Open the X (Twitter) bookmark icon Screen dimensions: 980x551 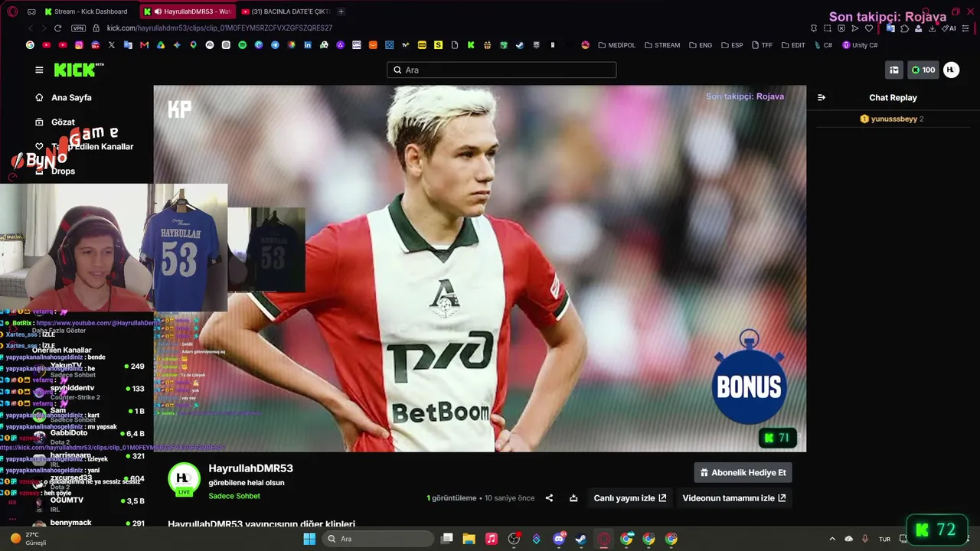[112, 45]
